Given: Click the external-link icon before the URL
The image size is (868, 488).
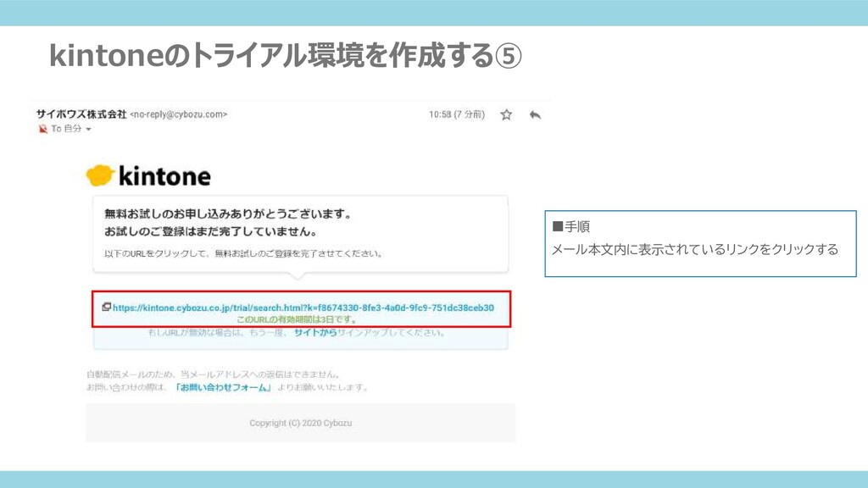Looking at the screenshot, I should pos(106,307).
